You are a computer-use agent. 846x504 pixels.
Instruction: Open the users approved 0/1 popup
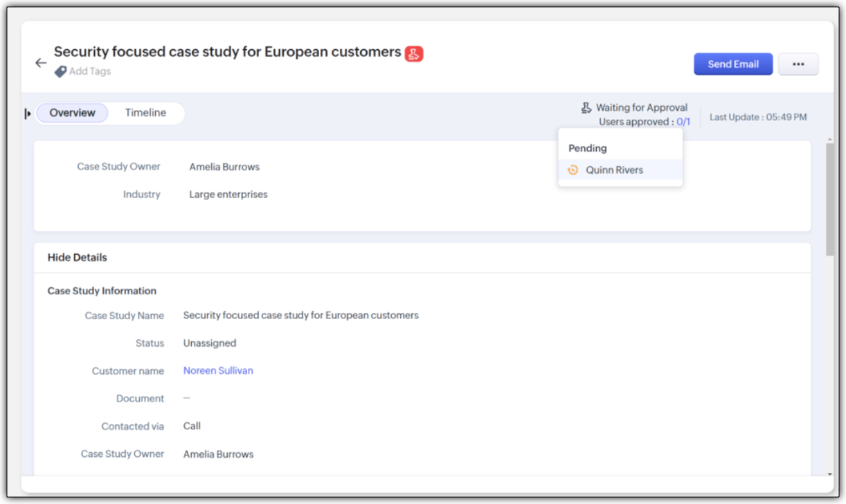[x=683, y=122]
